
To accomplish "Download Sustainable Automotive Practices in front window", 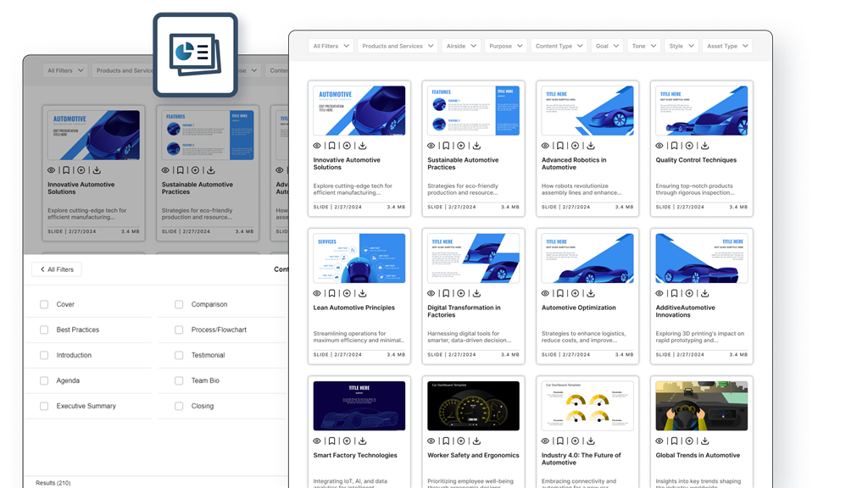I will tap(476, 146).
